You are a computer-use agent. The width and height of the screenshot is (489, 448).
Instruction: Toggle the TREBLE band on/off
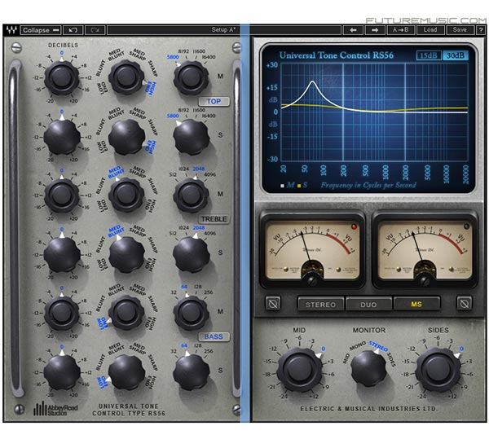pyautogui.click(x=214, y=219)
